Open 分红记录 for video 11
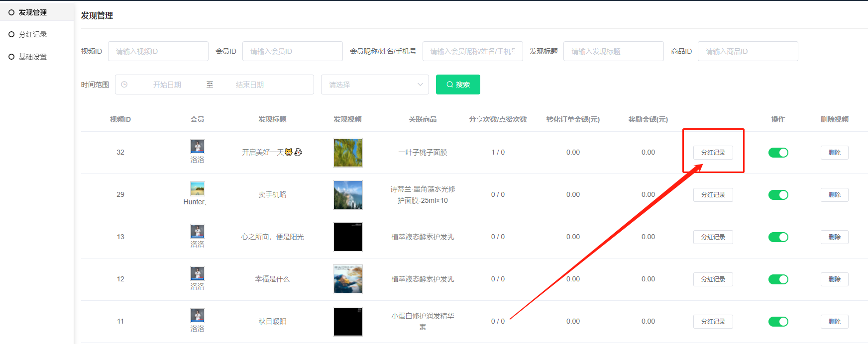The image size is (868, 344). coord(713,322)
